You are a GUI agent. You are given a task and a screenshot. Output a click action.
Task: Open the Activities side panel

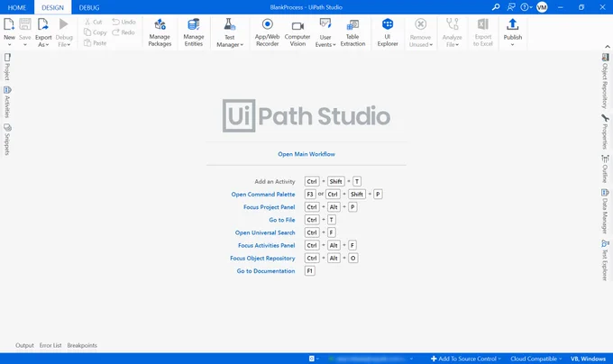point(7,103)
